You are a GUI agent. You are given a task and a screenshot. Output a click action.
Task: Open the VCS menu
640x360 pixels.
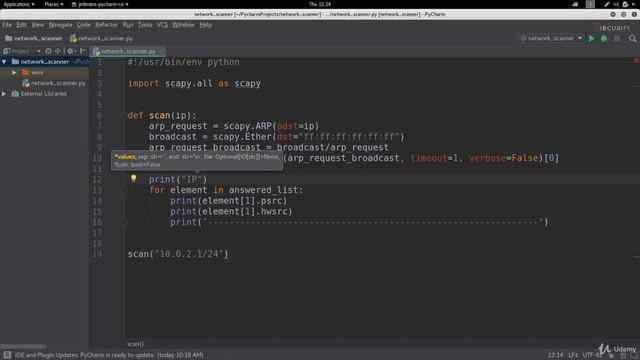click(x=162, y=25)
